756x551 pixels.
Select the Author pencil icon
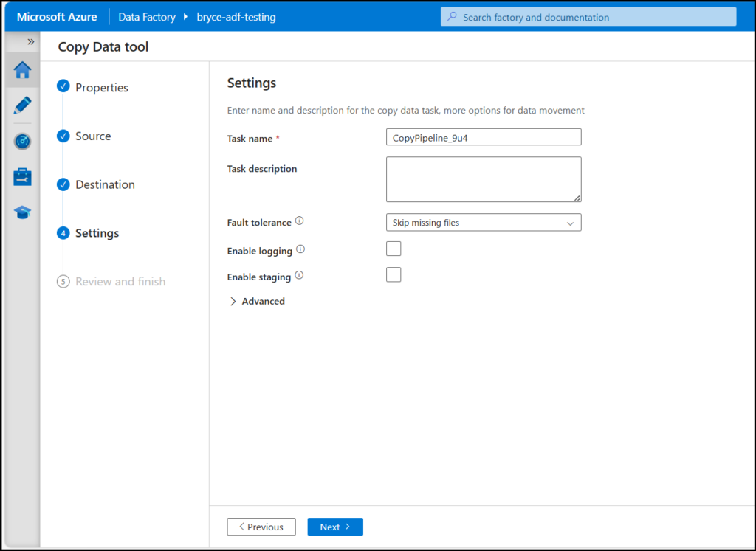(x=21, y=105)
